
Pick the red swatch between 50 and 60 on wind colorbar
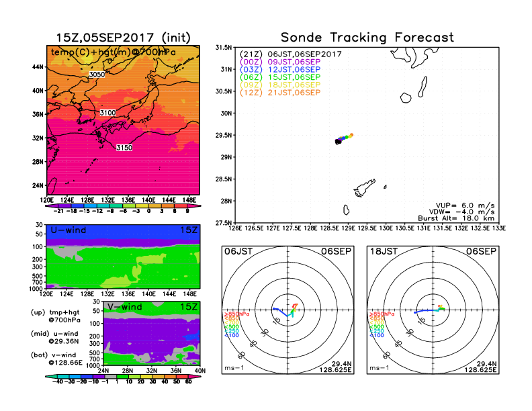point(182,376)
